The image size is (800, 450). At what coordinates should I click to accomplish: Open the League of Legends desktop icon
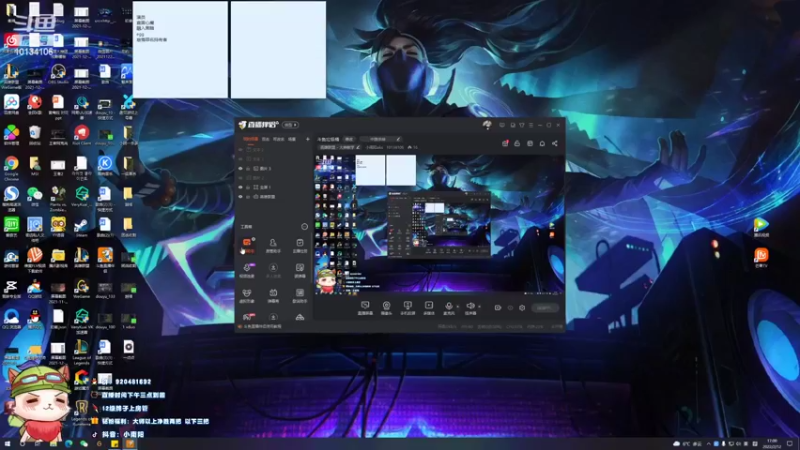click(x=82, y=352)
